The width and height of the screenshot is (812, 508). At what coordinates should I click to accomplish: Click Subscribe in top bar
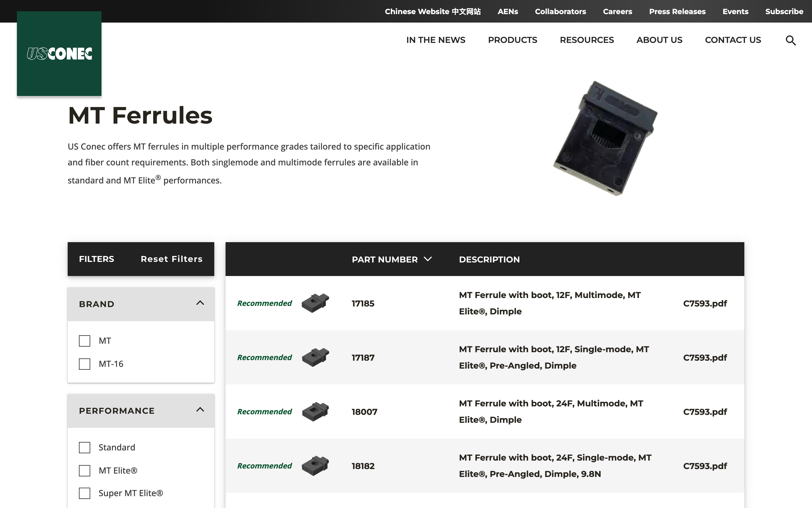click(784, 11)
